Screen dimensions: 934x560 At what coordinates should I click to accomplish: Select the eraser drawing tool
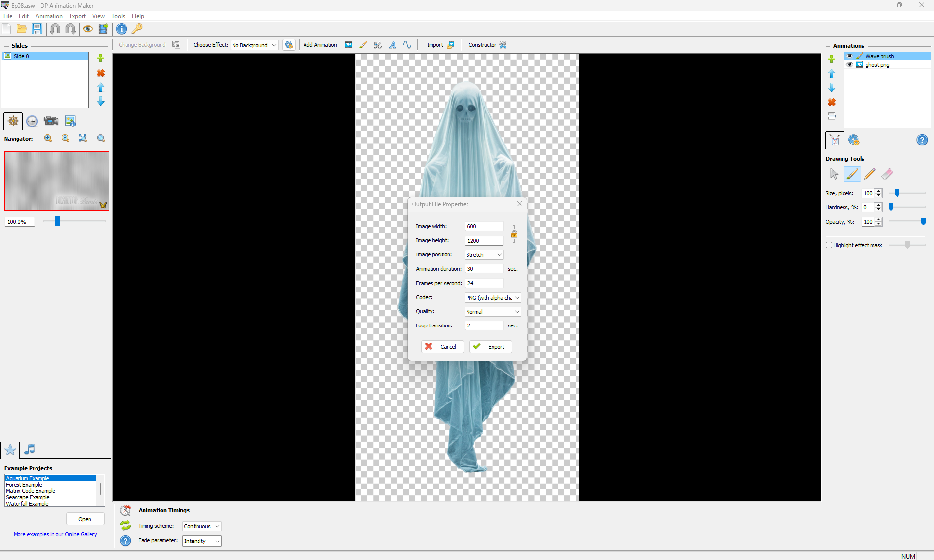[887, 174]
